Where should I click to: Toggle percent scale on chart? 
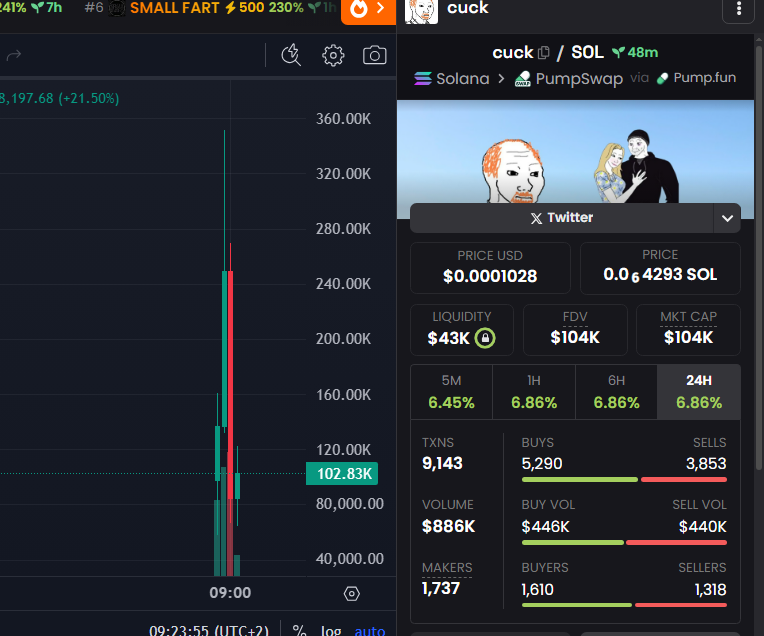pyautogui.click(x=299, y=631)
